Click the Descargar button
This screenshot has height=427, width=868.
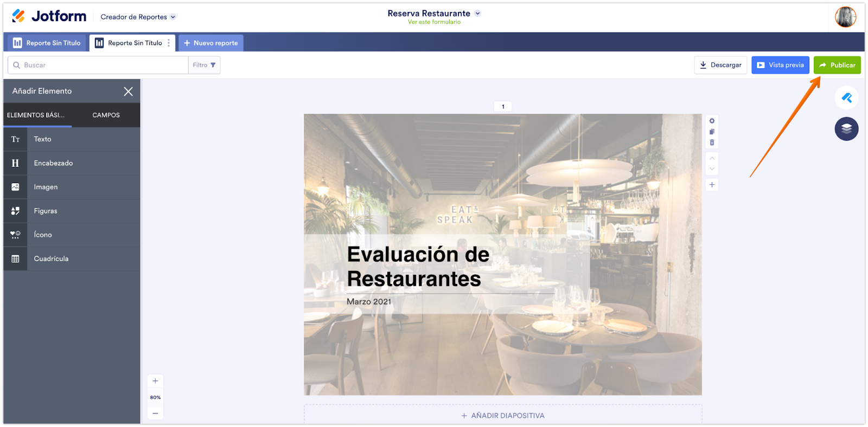(720, 65)
